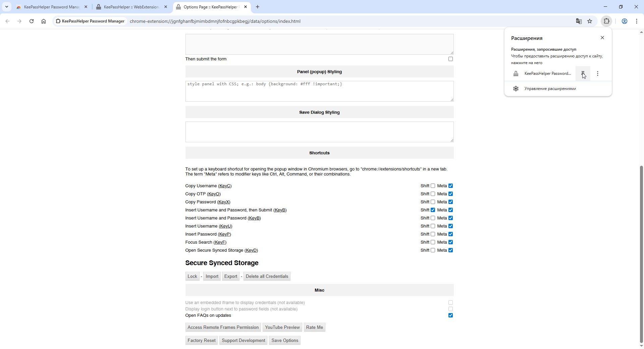Enable the "Then submit the form" checkbox
The height and width of the screenshot is (349, 644).
pos(450,59)
